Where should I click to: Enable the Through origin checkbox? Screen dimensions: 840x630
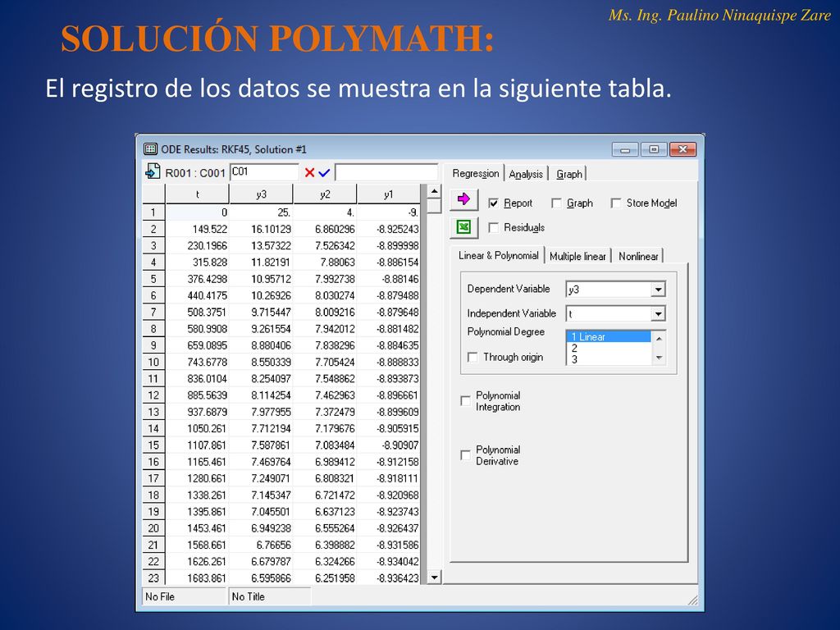tap(472, 357)
